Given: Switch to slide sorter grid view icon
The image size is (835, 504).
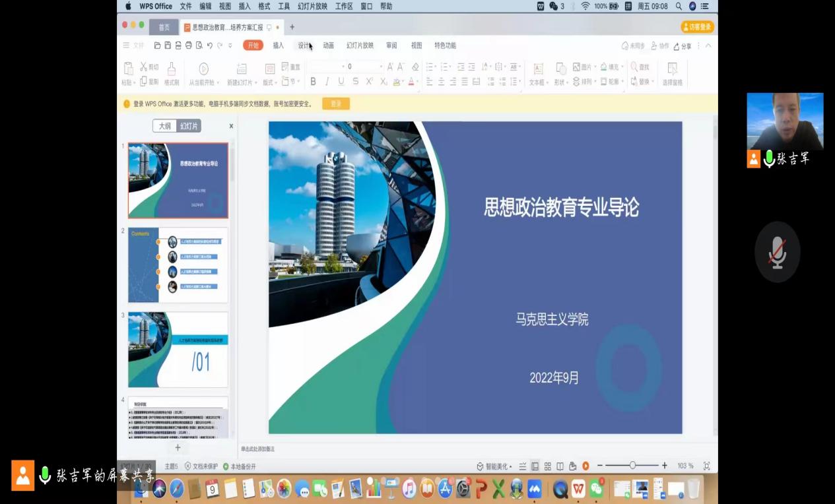Looking at the screenshot, I should [547, 466].
